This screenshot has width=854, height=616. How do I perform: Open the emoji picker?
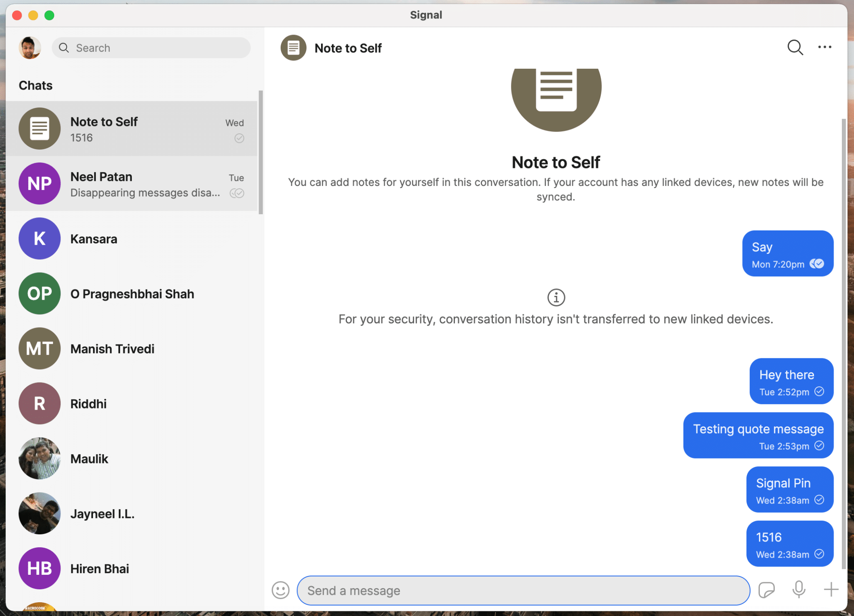[x=280, y=590]
